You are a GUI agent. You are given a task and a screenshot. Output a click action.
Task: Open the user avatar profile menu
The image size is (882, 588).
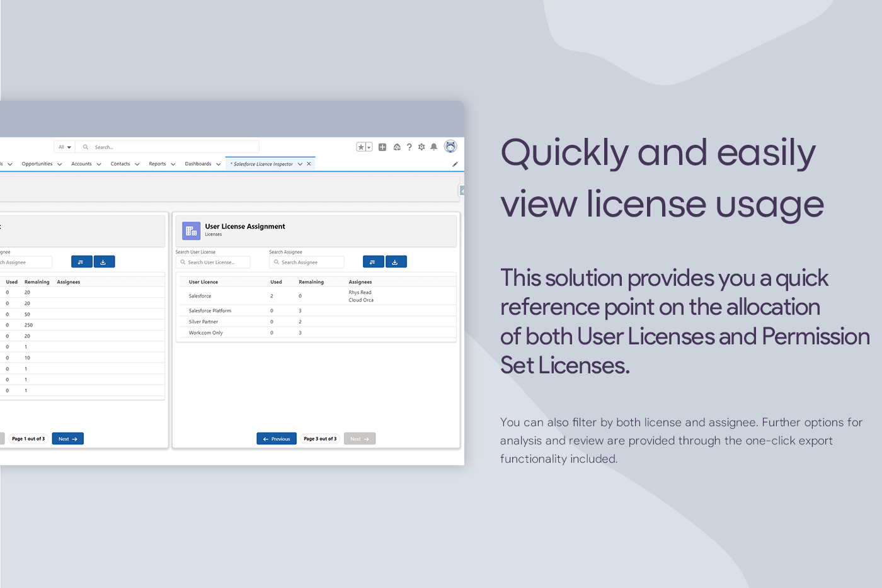click(450, 146)
